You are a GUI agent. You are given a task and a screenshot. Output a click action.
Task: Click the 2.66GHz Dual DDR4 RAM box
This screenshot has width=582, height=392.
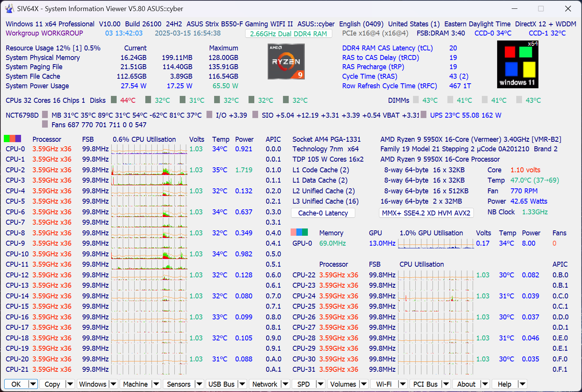(x=288, y=34)
